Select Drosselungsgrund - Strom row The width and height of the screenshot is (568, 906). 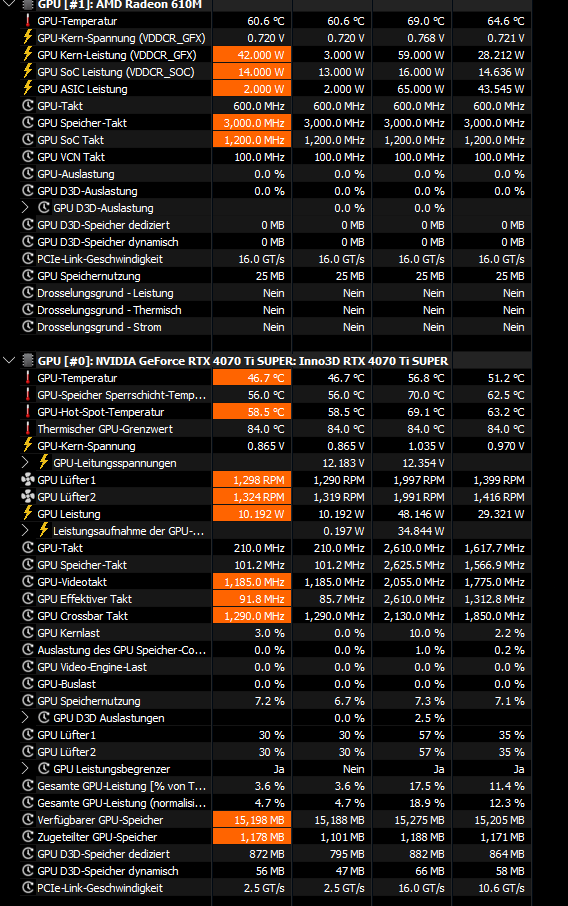pos(275,327)
